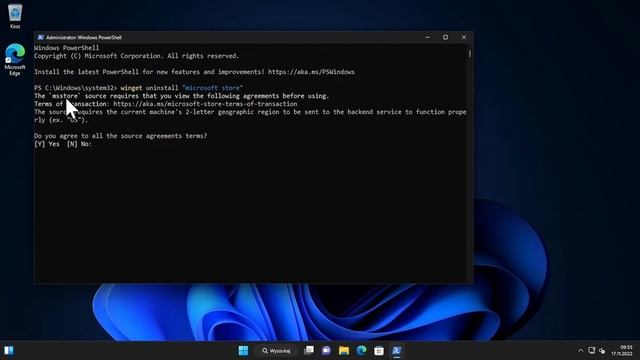
Task: Click the 'winget uninstall' command text
Action: tap(149, 88)
